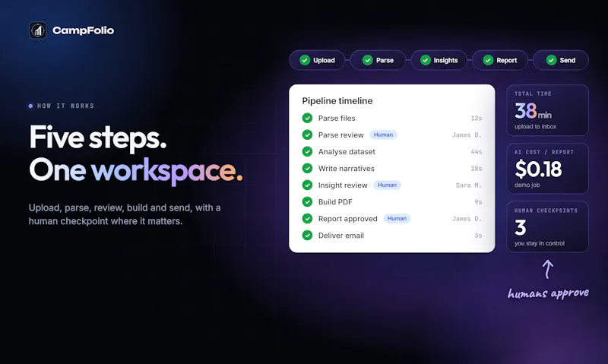
Task: Click the green check on Upload step
Action: pos(305,60)
